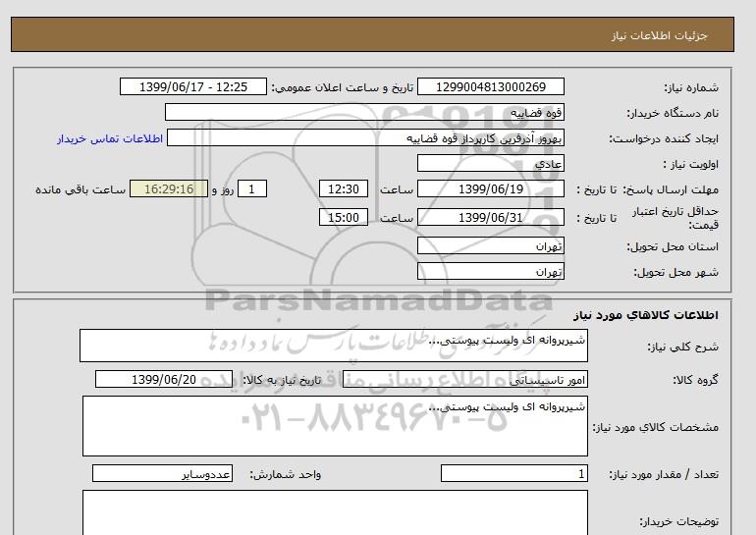This screenshot has height=535, width=756.
Task: Click the goods need date 1399/06/20
Action: [x=164, y=379]
